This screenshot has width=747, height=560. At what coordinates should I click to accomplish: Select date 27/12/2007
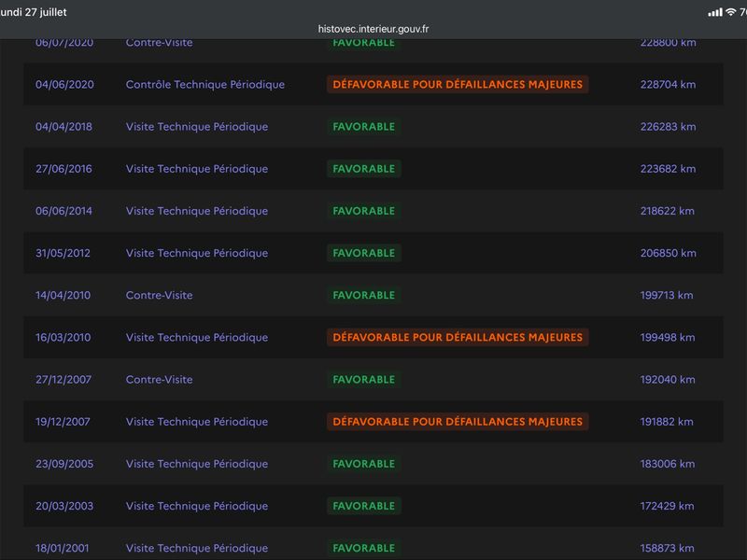point(63,380)
